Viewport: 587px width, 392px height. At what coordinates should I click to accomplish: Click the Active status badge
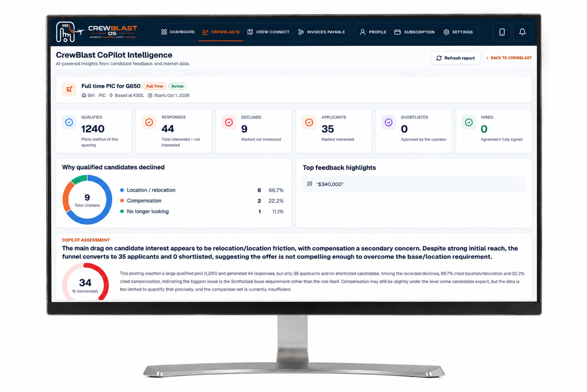[x=177, y=86]
